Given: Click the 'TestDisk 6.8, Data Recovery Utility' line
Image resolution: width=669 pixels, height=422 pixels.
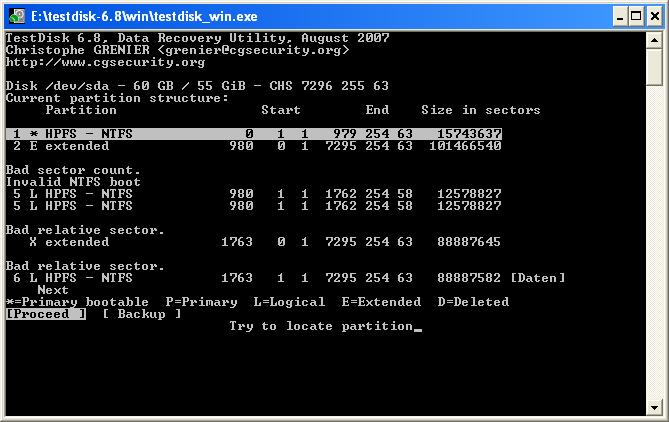Looking at the screenshot, I should click(197, 38).
